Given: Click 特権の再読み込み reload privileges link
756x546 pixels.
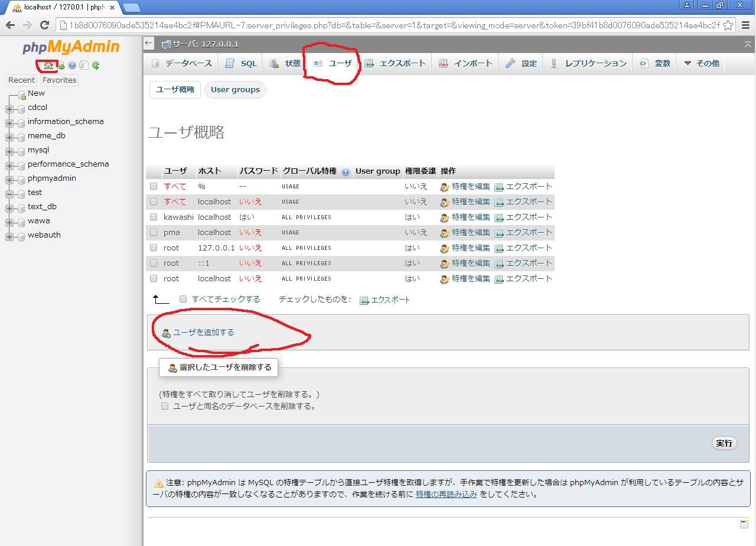Looking at the screenshot, I should pyautogui.click(x=446, y=495).
